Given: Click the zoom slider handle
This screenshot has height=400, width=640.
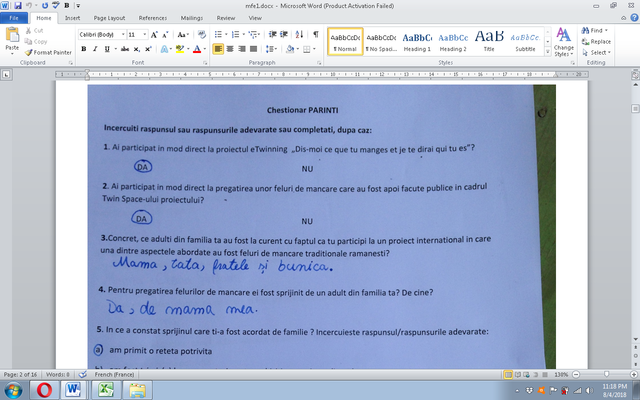Looking at the screenshot, I should 607,374.
